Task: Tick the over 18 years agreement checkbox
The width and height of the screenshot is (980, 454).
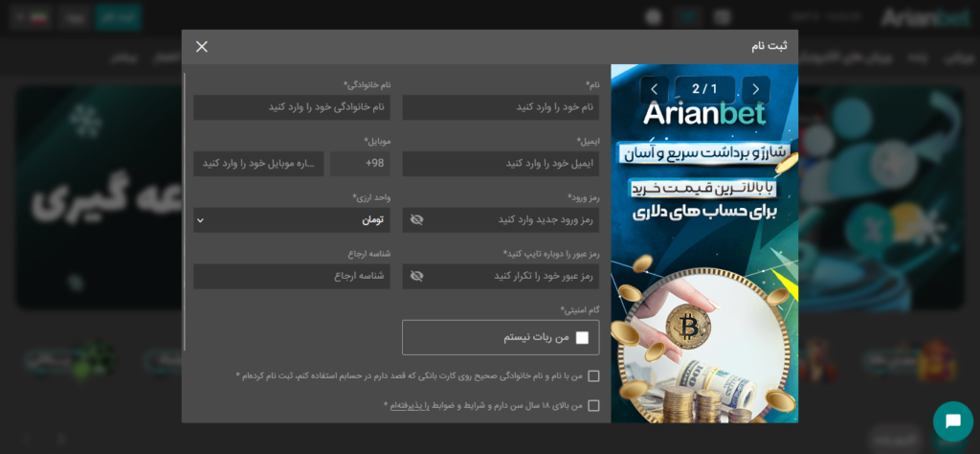Action: coord(593,406)
